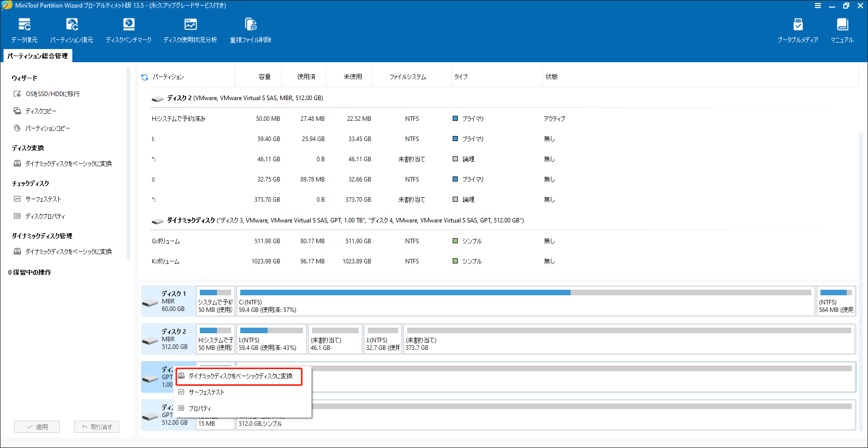Click the プライマリ type swatch of H: row
The height and width of the screenshot is (448, 868).
click(x=455, y=119)
